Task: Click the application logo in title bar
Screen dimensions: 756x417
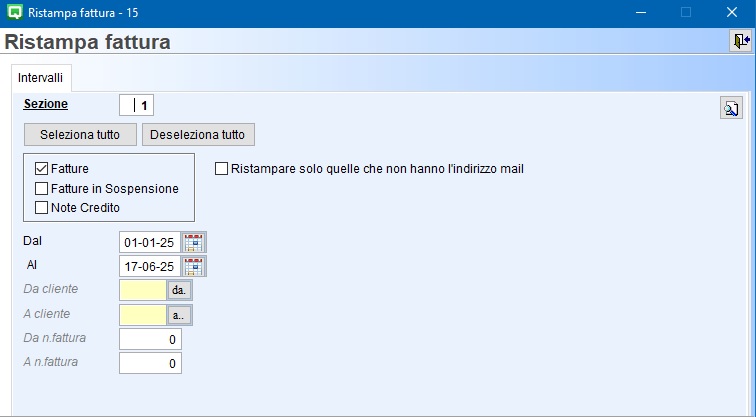Action: tap(15, 13)
